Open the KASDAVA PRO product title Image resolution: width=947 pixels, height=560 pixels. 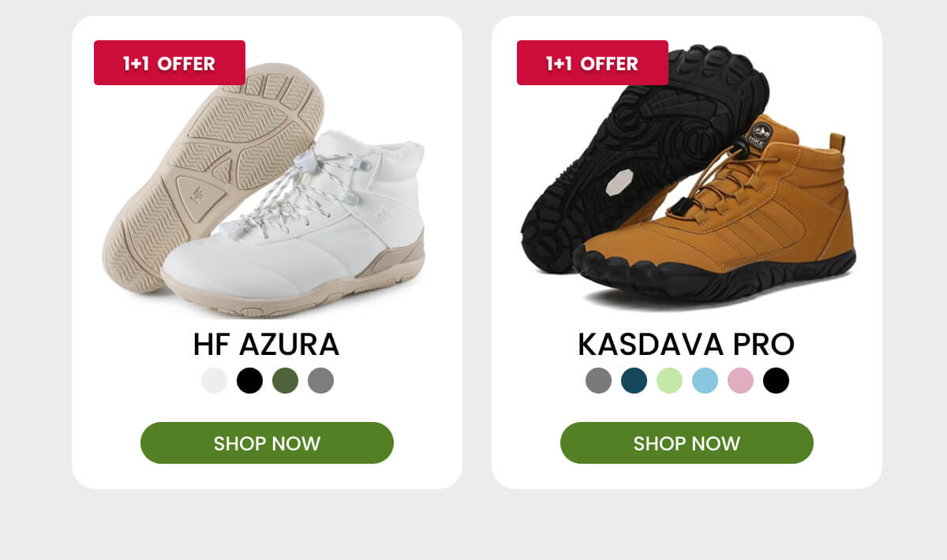pyautogui.click(x=687, y=345)
